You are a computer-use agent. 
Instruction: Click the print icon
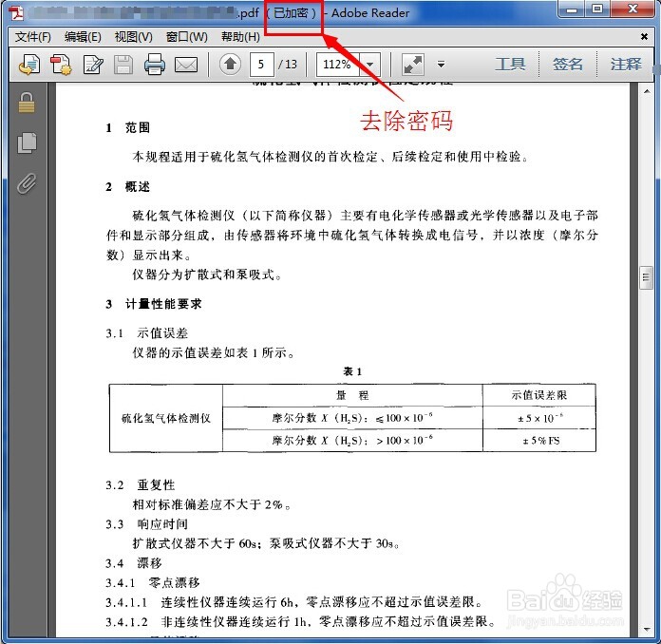point(155,65)
